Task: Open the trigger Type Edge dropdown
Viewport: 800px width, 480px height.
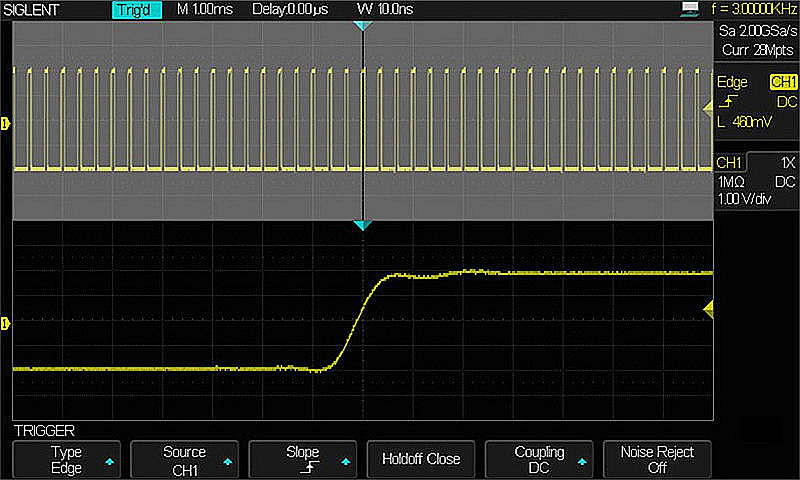Action: tap(66, 459)
